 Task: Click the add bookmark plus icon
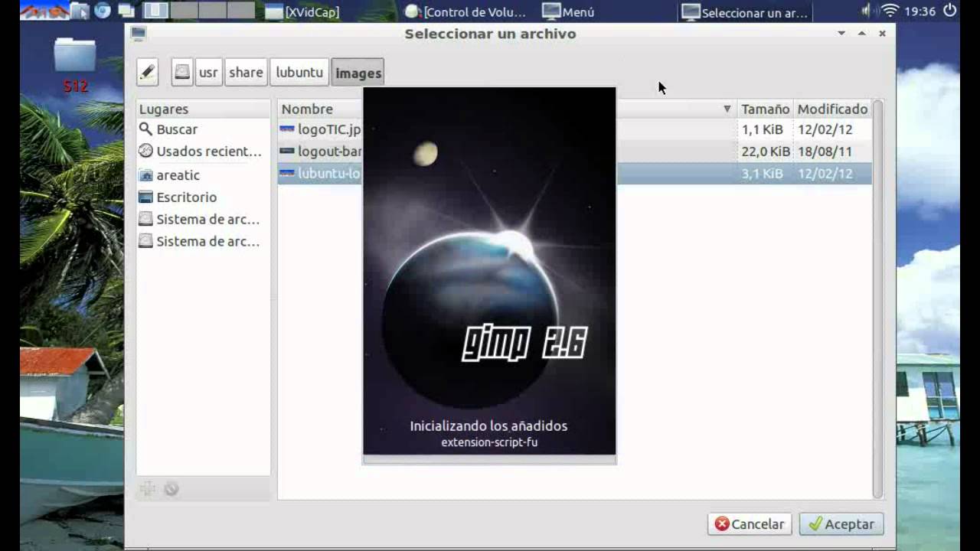click(x=148, y=489)
